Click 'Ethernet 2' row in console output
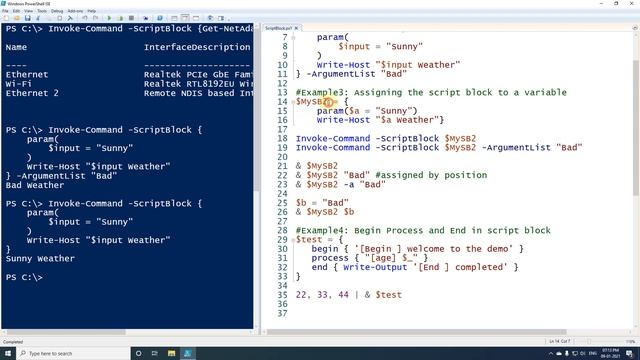This screenshot has height=360, width=640. (x=32, y=93)
